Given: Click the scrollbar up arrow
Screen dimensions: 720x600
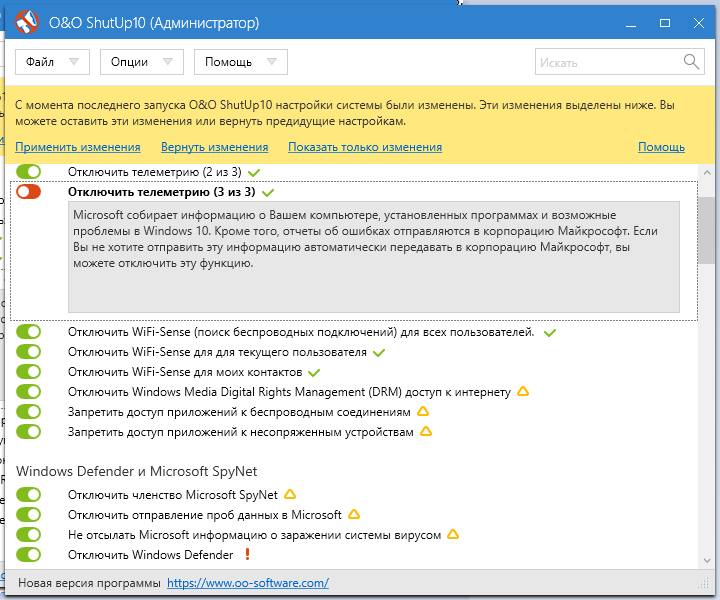Looking at the screenshot, I should (707, 173).
